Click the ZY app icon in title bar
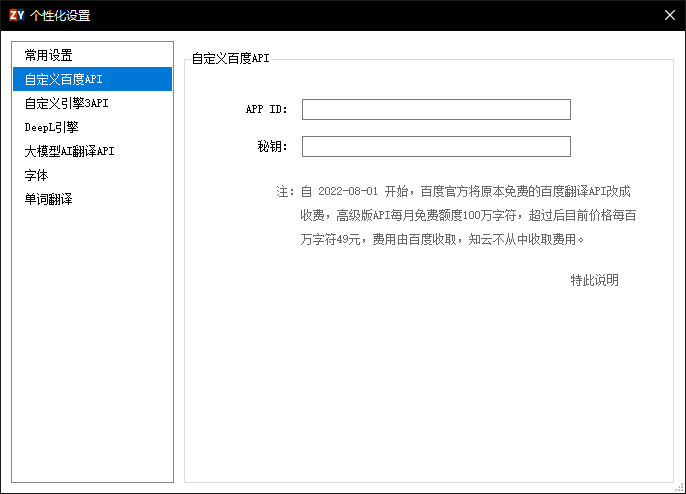 (x=16, y=15)
